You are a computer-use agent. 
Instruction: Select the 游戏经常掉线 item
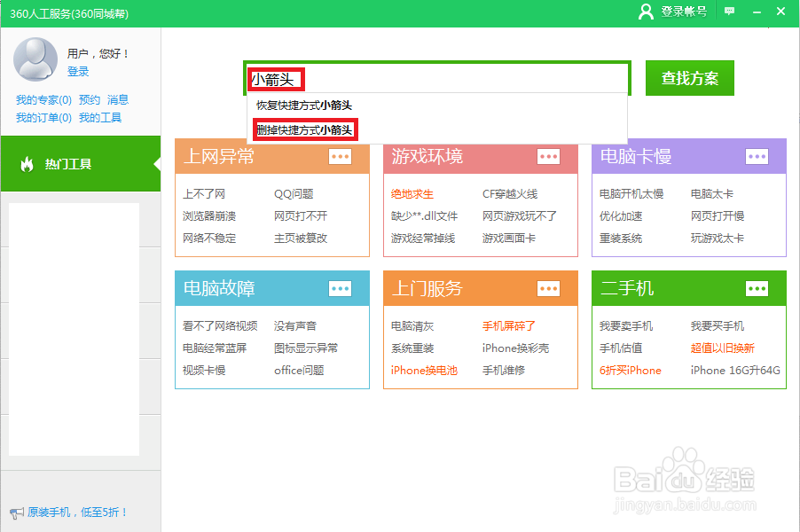coord(423,239)
